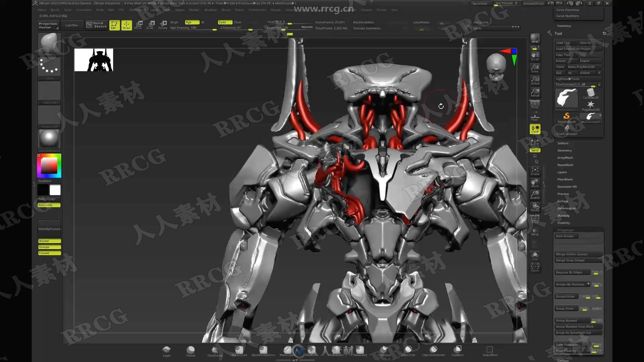Click the right shelf Rotate icon
The height and width of the screenshot is (362, 644).
(x=535, y=207)
